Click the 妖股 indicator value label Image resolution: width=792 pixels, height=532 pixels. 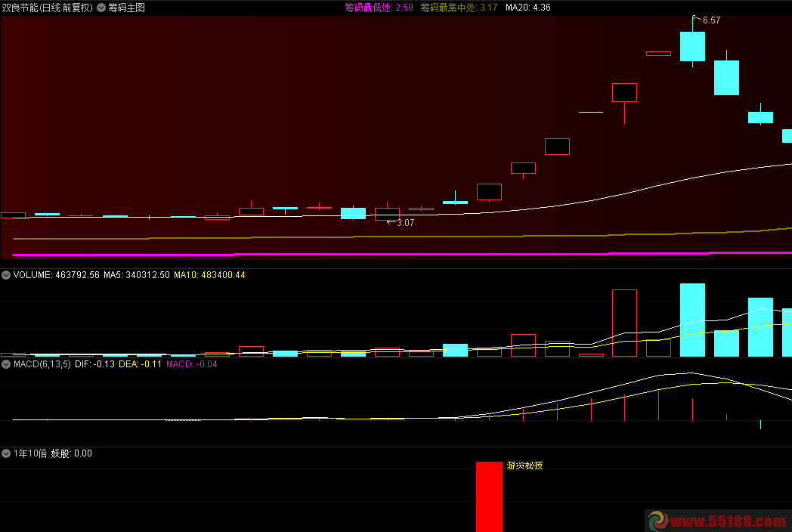point(71,453)
